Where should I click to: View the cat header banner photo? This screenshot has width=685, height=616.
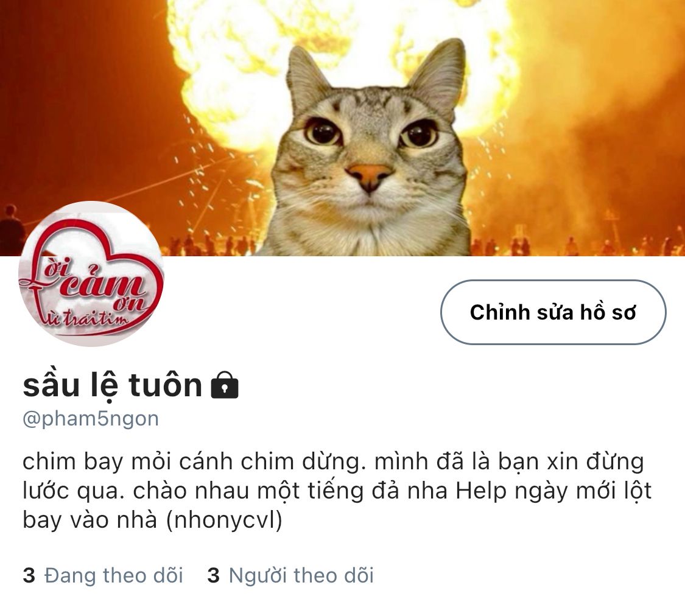click(342, 128)
